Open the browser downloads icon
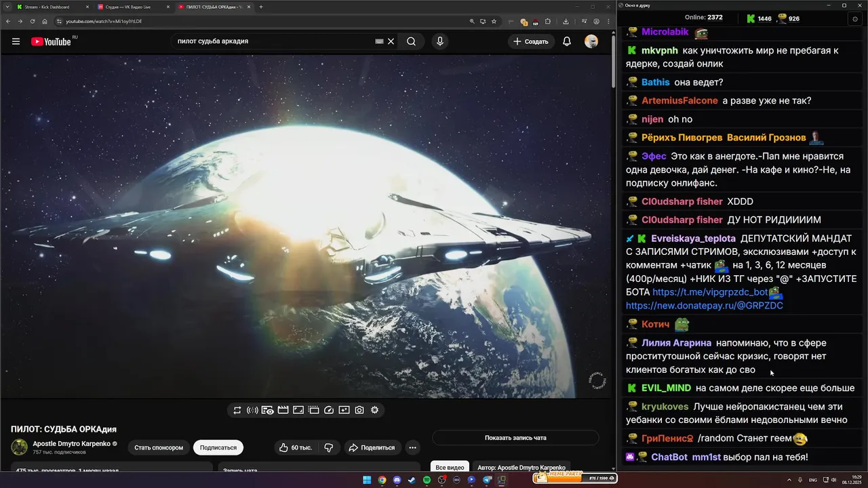 pos(566,21)
